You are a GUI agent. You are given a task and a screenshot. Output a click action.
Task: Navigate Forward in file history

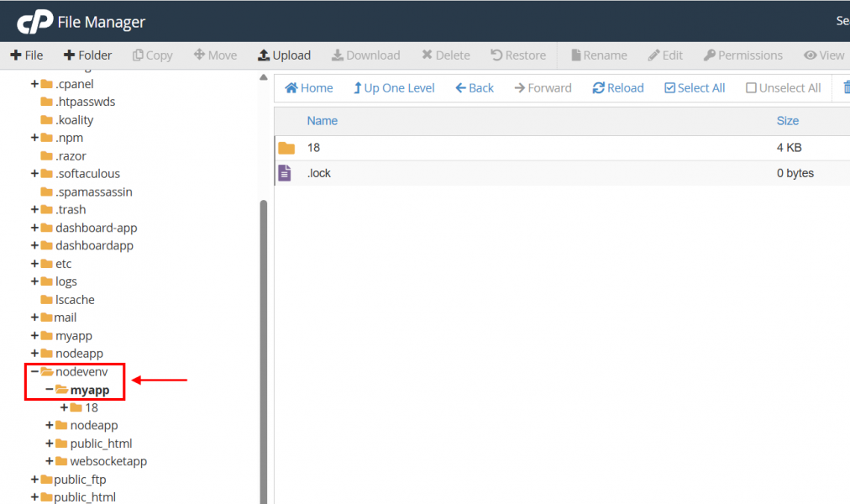pyautogui.click(x=543, y=88)
